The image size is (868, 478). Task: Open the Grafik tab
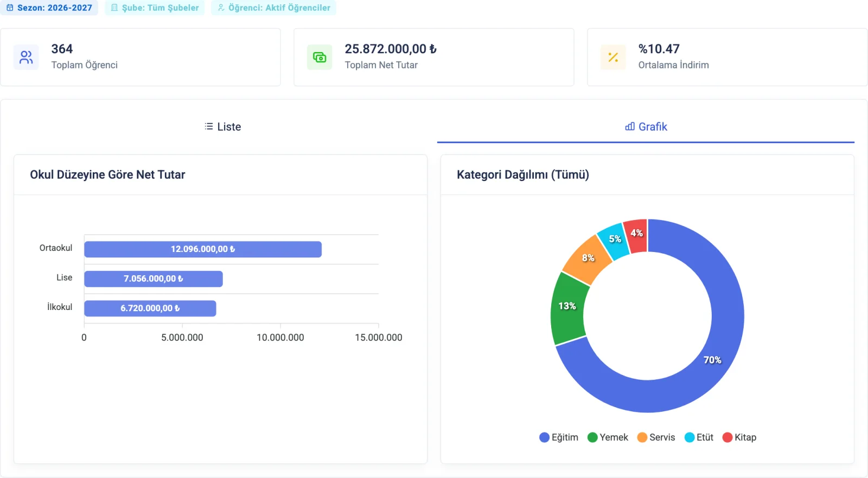(646, 127)
